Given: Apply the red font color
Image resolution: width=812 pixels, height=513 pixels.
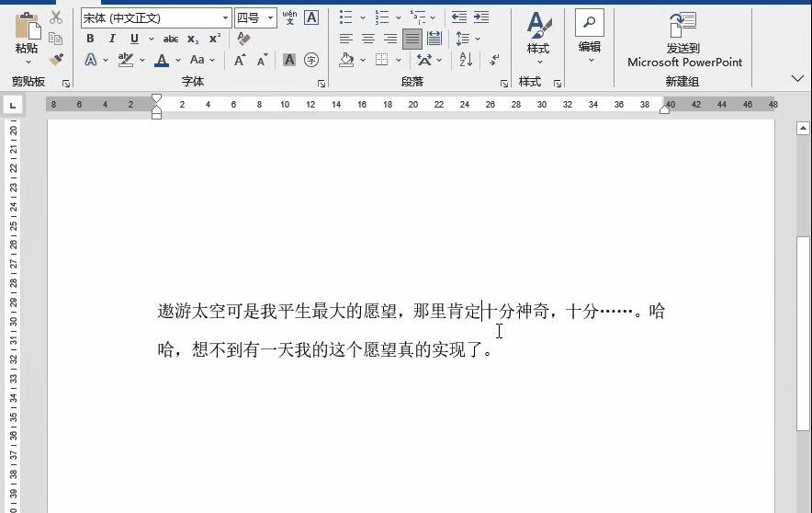Looking at the screenshot, I should click(162, 60).
